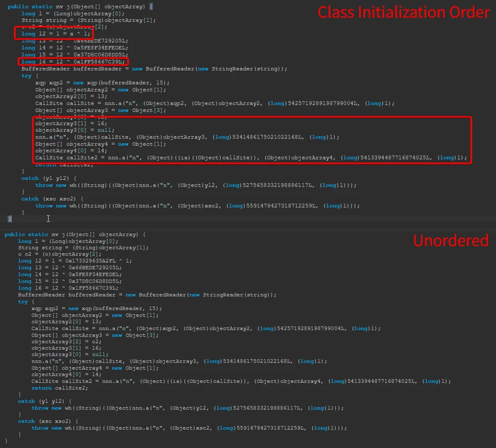This screenshot has height=448, width=496.
Task: Click the method signature in the Unordered listing
Action: tap(75, 234)
